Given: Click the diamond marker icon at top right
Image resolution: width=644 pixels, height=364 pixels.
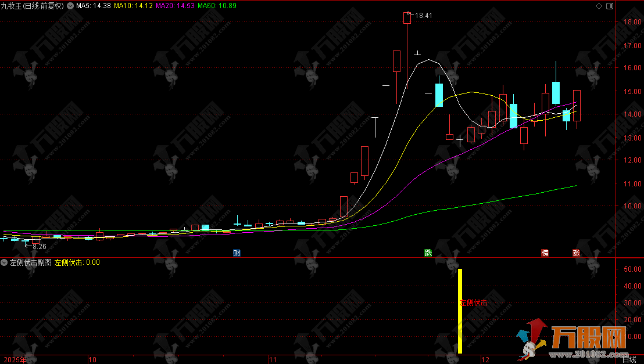Looking at the screenshot, I should click(599, 6).
